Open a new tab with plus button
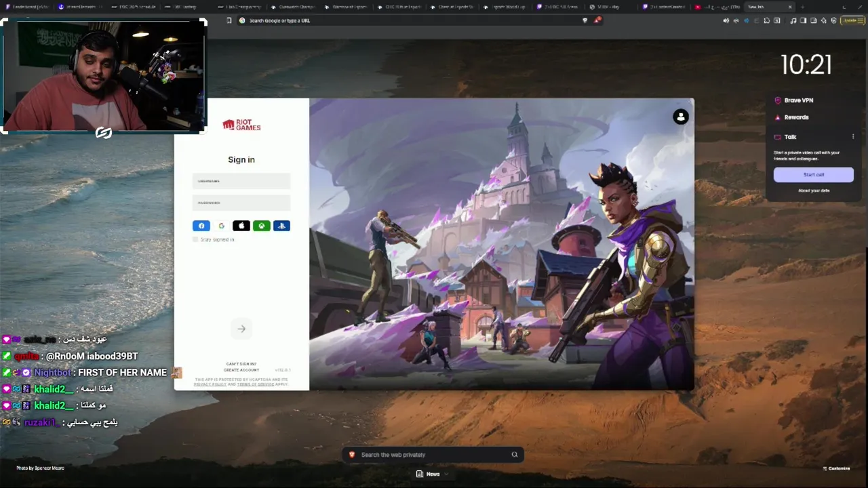This screenshot has width=868, height=488. 802,7
